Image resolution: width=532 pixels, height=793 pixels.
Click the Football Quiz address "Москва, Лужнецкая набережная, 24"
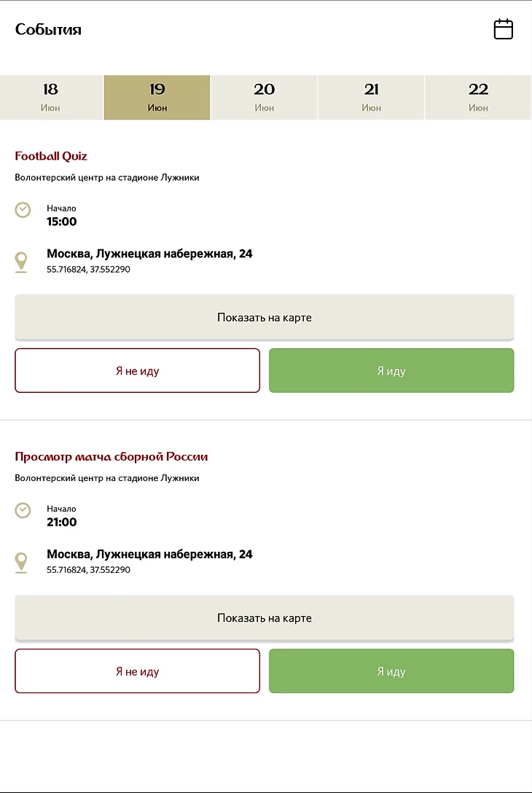[149, 254]
